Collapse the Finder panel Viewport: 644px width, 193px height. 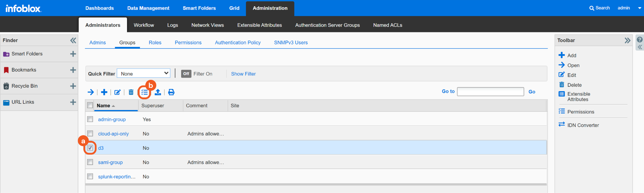(73, 40)
